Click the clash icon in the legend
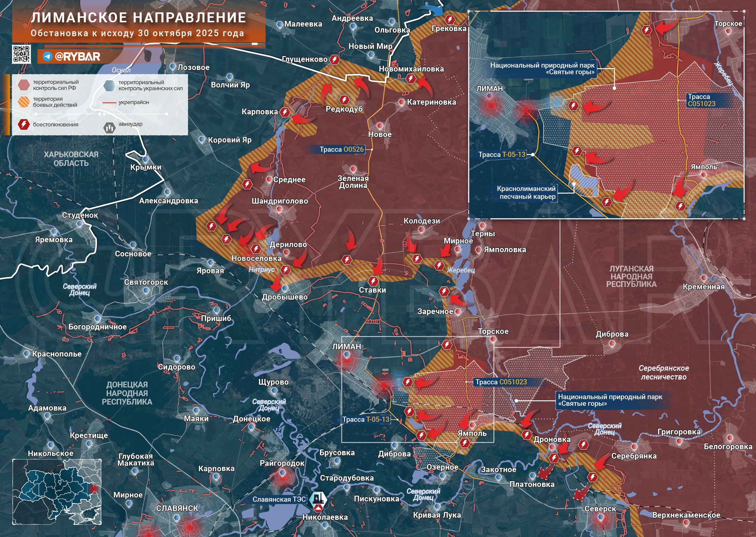Image resolution: width=756 pixels, height=537 pixels. pos(24,124)
